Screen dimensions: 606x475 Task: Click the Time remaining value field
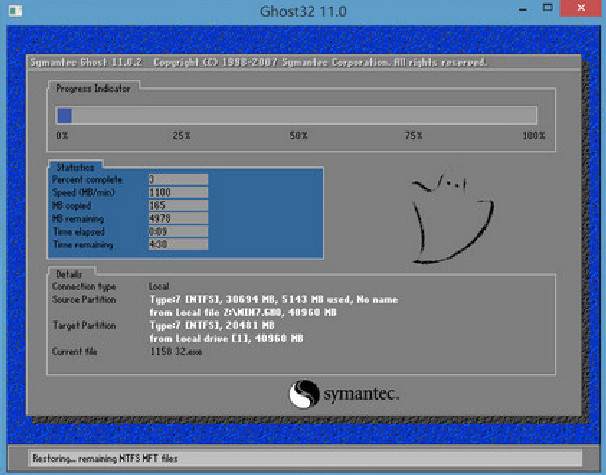(178, 244)
